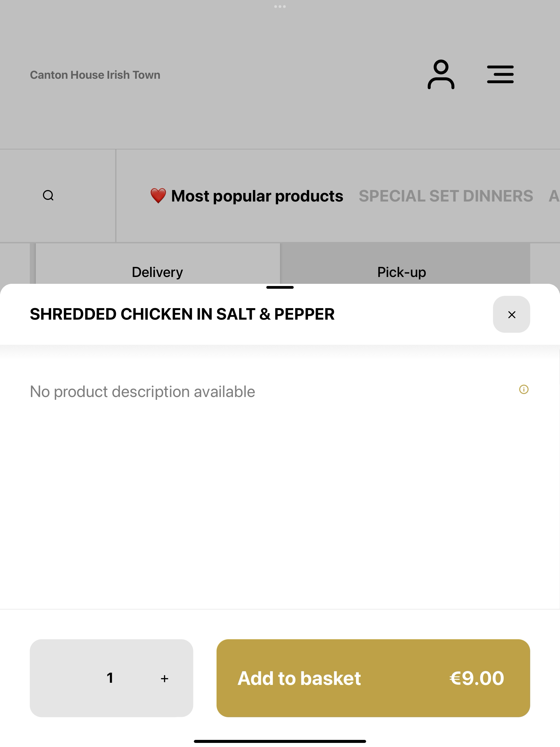Open the hamburger menu icon
Image resolution: width=560 pixels, height=747 pixels.
click(500, 75)
